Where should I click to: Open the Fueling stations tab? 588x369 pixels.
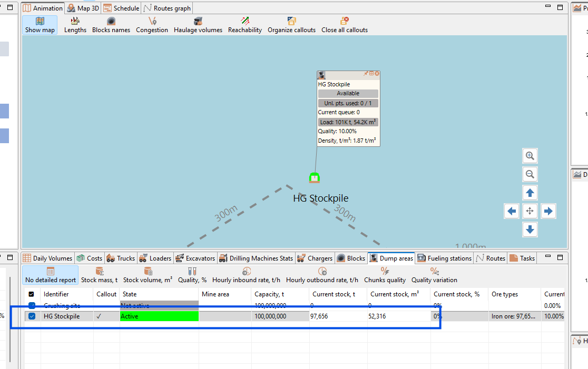[445, 258]
